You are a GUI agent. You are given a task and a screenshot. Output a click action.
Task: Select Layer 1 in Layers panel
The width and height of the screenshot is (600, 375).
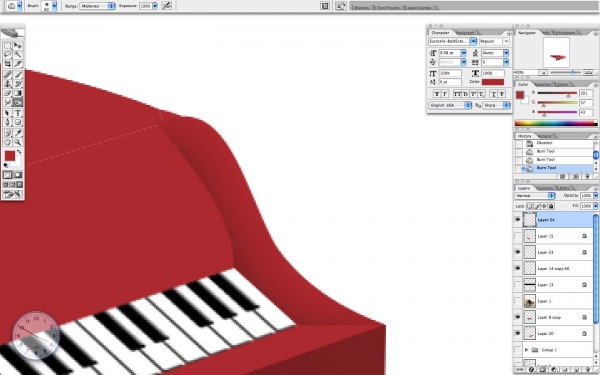[558, 301]
